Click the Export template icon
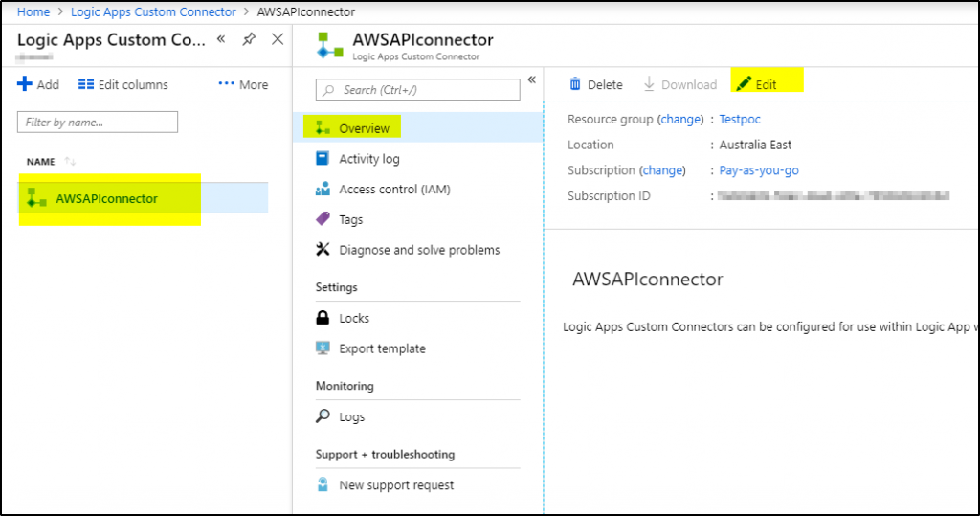980x516 pixels. click(x=323, y=348)
